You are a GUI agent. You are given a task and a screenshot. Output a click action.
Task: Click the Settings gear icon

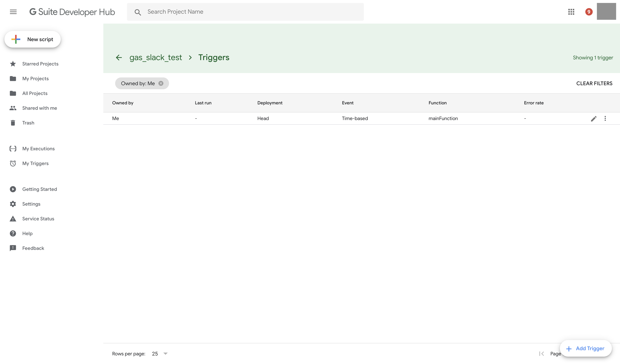[x=13, y=204]
